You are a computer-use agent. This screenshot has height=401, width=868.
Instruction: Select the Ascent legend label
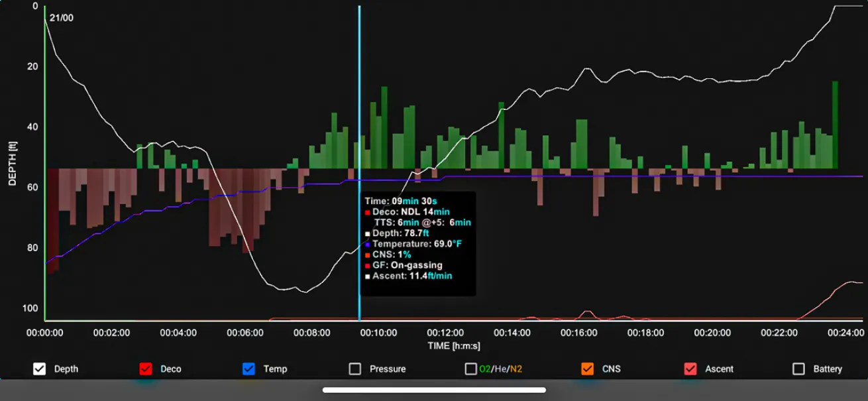coord(719,369)
